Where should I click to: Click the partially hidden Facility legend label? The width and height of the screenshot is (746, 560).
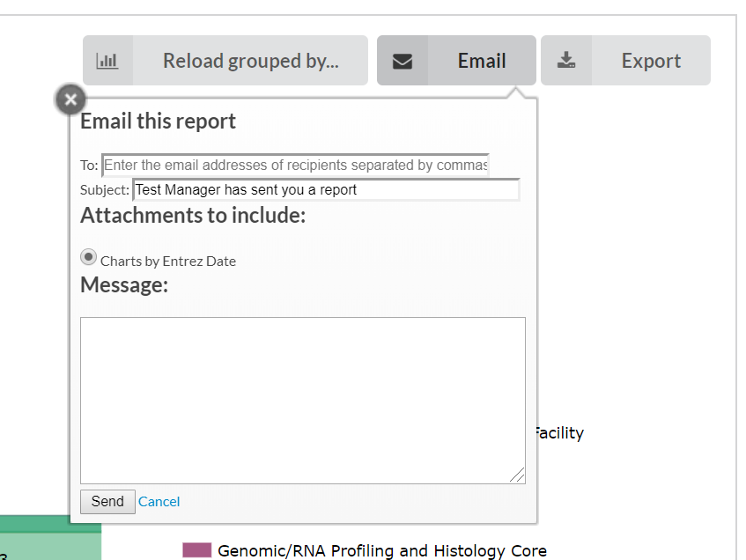tap(558, 433)
